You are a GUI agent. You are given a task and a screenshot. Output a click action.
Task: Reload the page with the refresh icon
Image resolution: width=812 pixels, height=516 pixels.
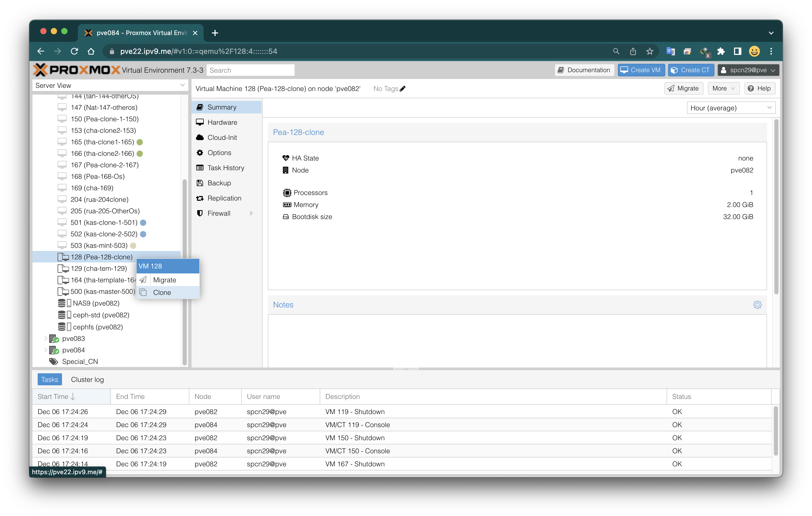tap(75, 51)
